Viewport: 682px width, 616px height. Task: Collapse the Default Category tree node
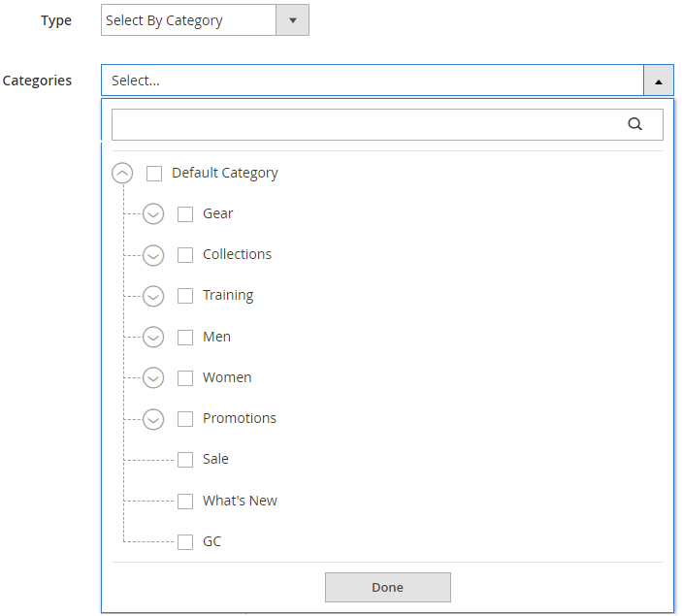coord(123,173)
